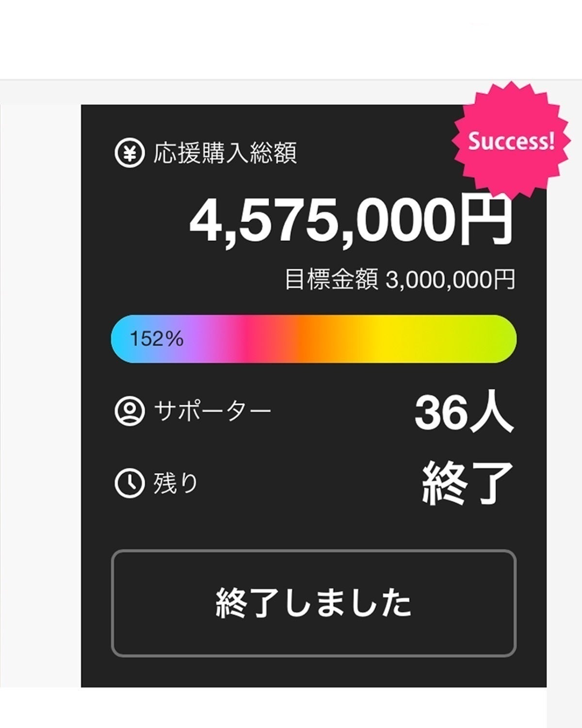Screen dimensions: 582x728
Task: Click the supporter profile icon
Action: (x=129, y=411)
